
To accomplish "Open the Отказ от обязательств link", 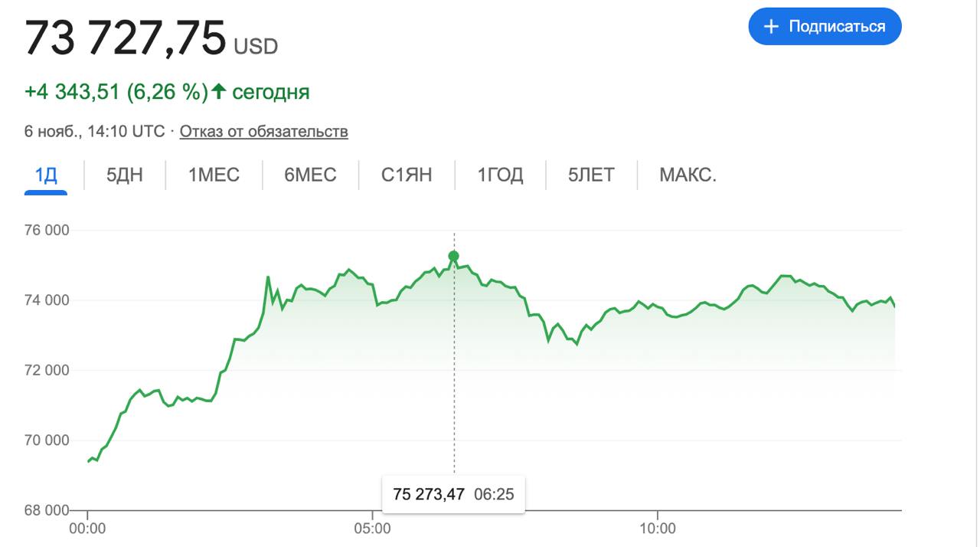I will coord(263,132).
